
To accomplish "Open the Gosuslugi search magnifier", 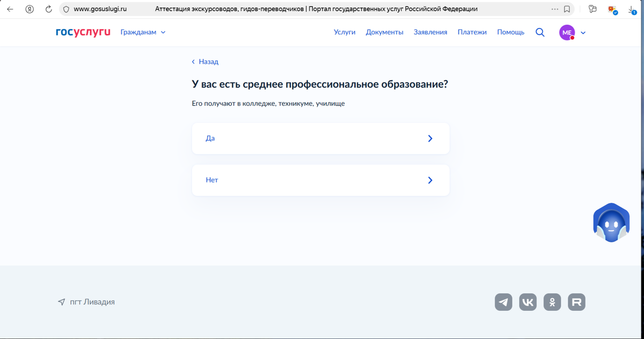I will coord(540,32).
